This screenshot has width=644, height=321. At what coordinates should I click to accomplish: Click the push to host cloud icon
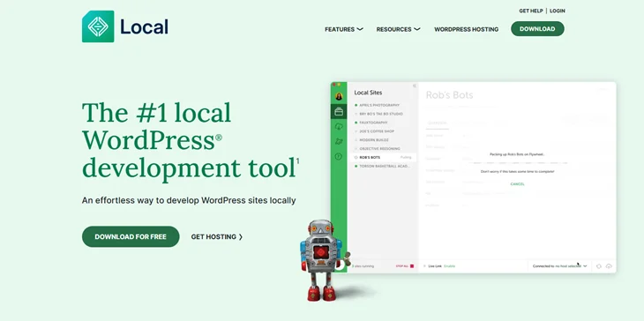pyautogui.click(x=609, y=266)
